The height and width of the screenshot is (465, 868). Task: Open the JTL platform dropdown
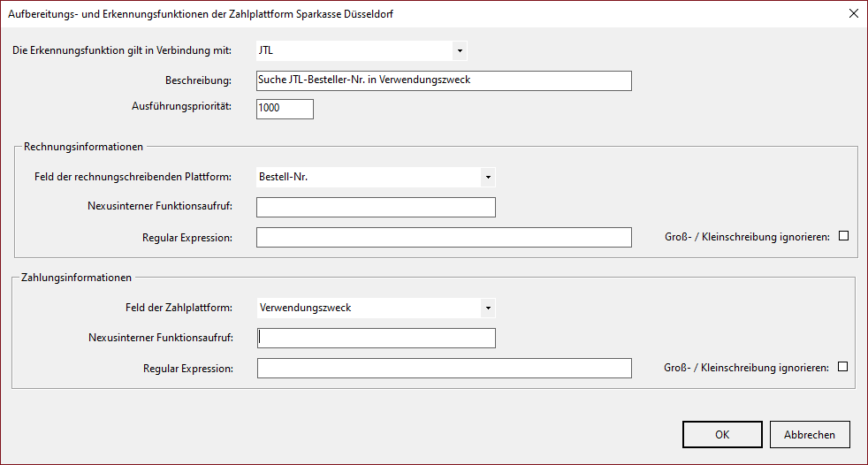(x=362, y=51)
